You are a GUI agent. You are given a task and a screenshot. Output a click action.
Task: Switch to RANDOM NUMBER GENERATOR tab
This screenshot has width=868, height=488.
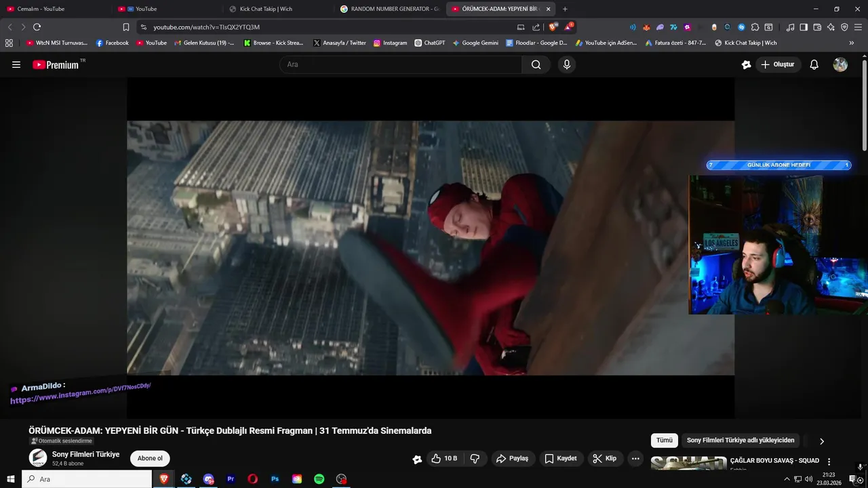pyautogui.click(x=389, y=9)
